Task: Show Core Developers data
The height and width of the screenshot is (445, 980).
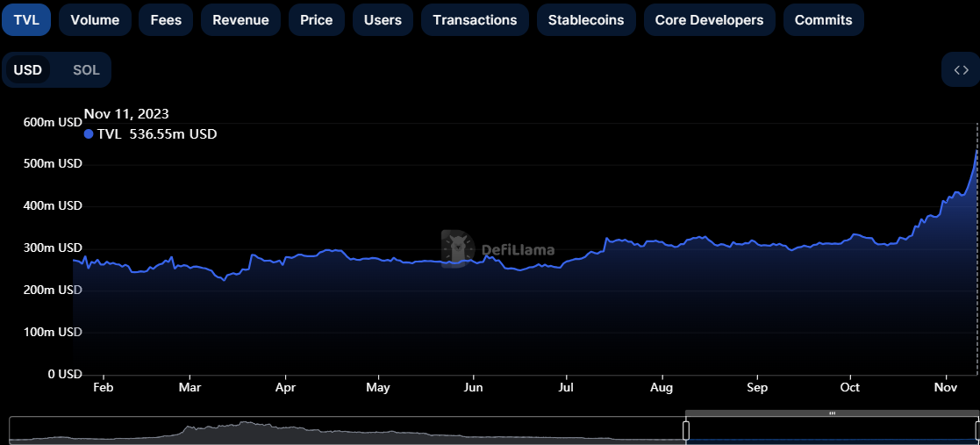Action: pyautogui.click(x=709, y=19)
